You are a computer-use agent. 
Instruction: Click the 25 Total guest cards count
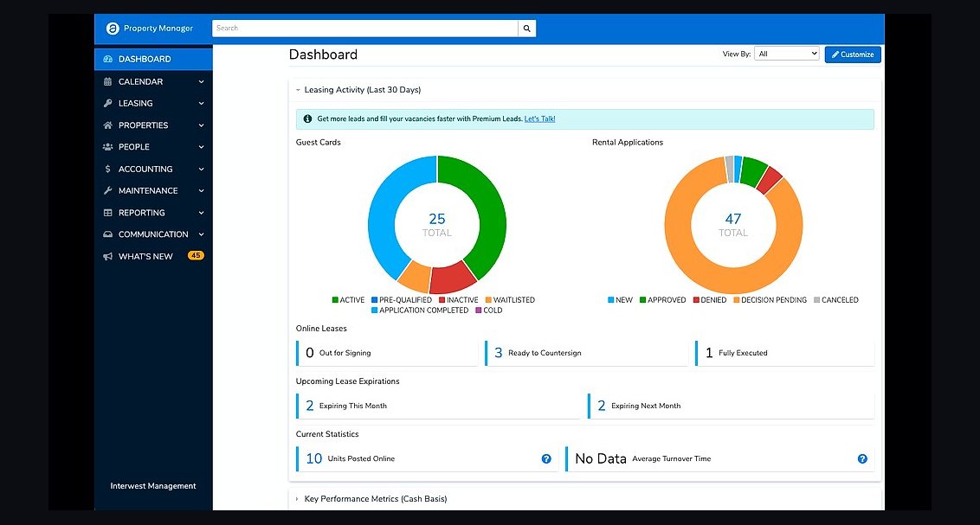pyautogui.click(x=437, y=219)
